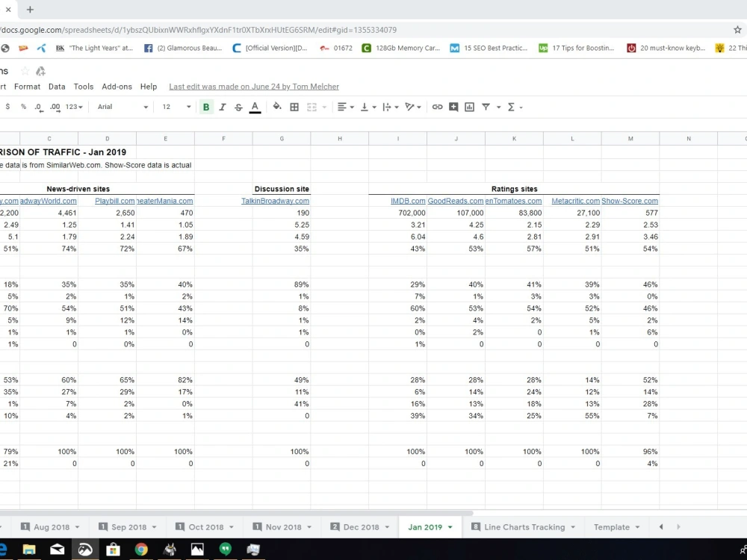Open the functions sigma icon

pyautogui.click(x=511, y=107)
